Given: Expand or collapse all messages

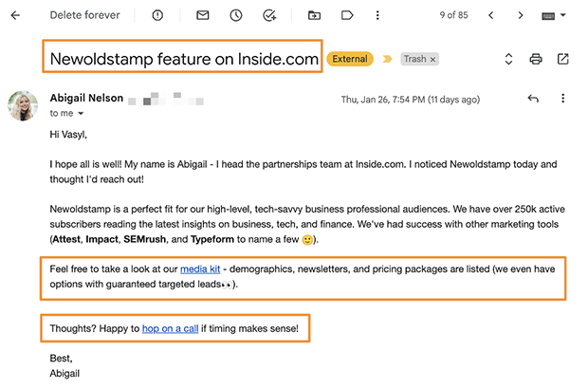Looking at the screenshot, I should pyautogui.click(x=508, y=59).
